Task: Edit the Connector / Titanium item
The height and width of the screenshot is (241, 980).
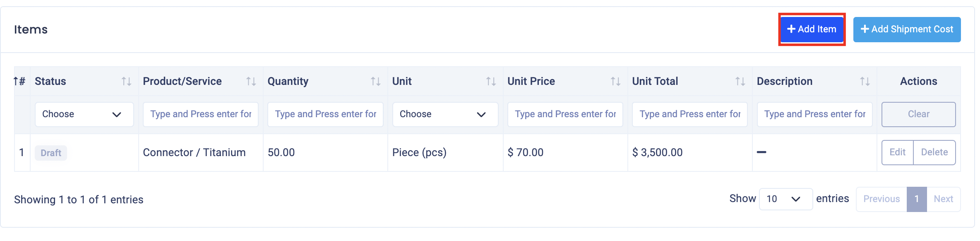Action: pos(897,152)
